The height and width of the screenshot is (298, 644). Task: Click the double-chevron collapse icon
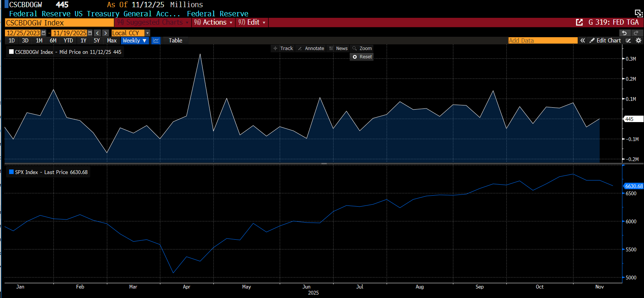click(x=583, y=41)
